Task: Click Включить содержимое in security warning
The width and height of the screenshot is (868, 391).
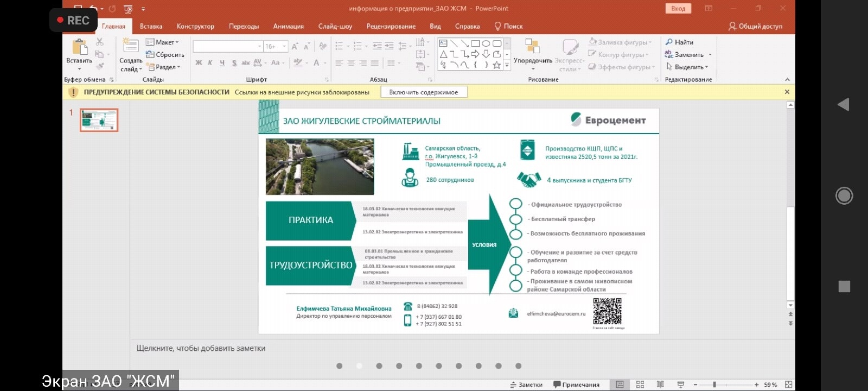Action: 423,92
